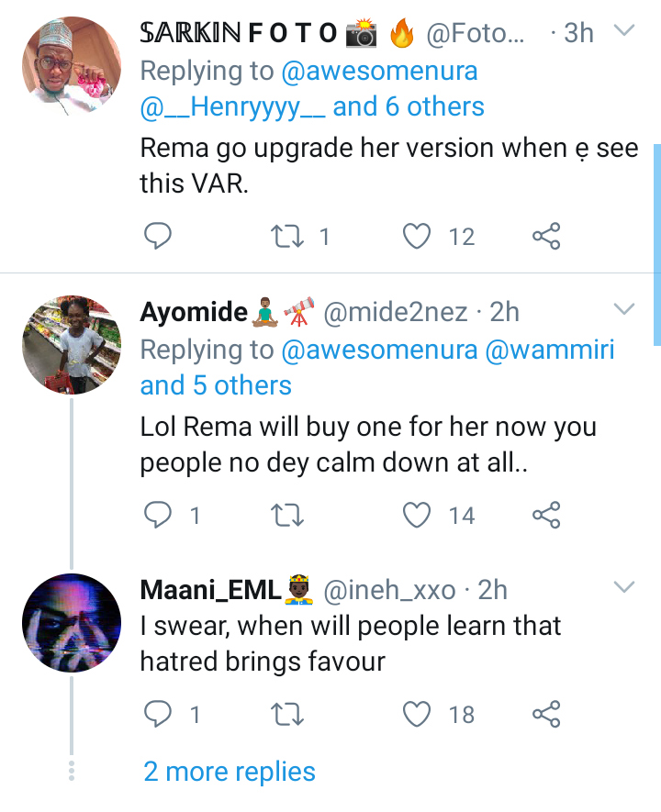Like Sarkin Foto's tweet with 12 likes
The image size is (661, 812).
coord(419,237)
